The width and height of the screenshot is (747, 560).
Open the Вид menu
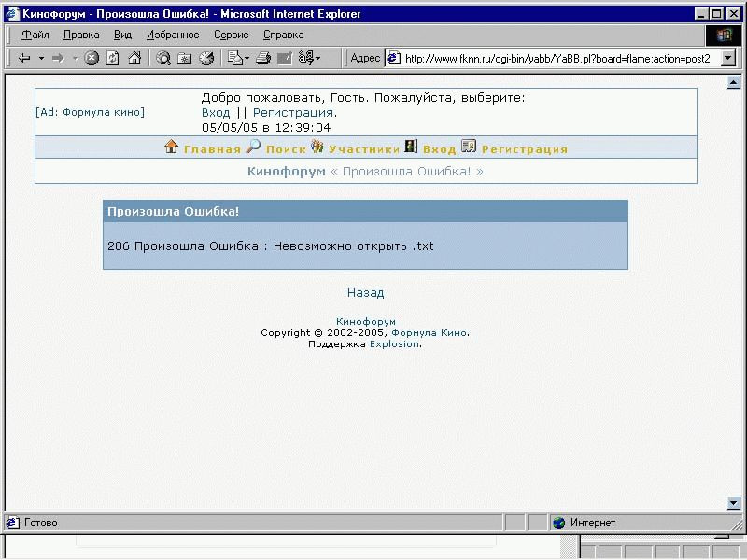click(x=123, y=35)
